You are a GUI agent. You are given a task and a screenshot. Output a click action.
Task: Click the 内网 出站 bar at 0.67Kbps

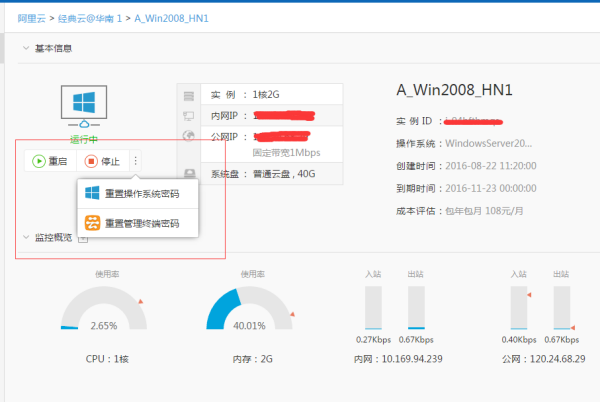[x=416, y=308]
